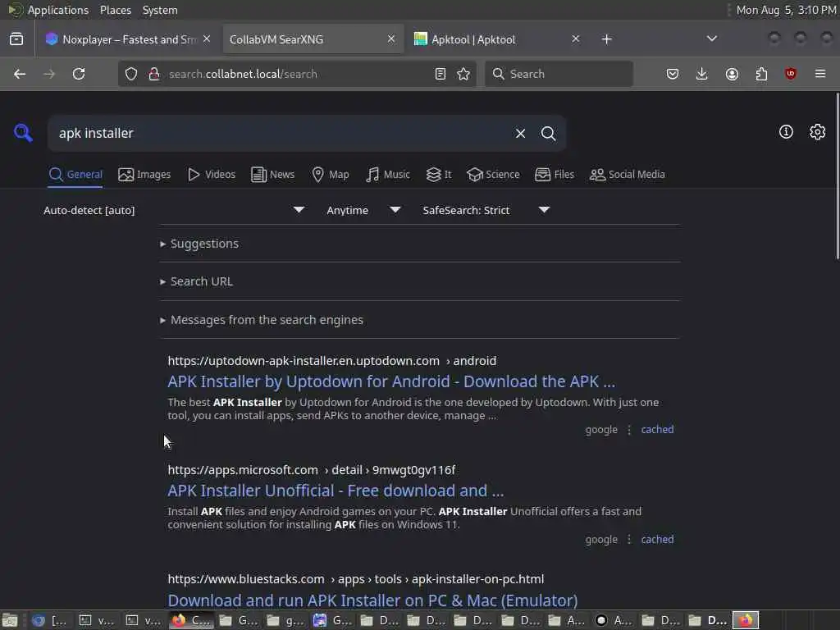Viewport: 840px width, 630px height.
Task: Open APK Installer Unofficial result link
Action: tap(336, 491)
